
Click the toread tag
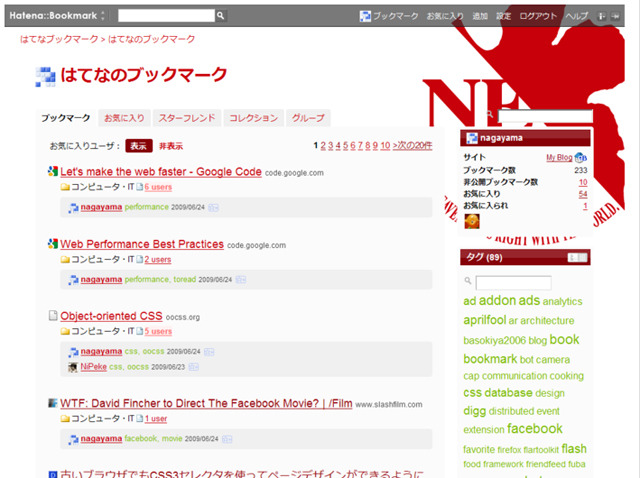[184, 280]
